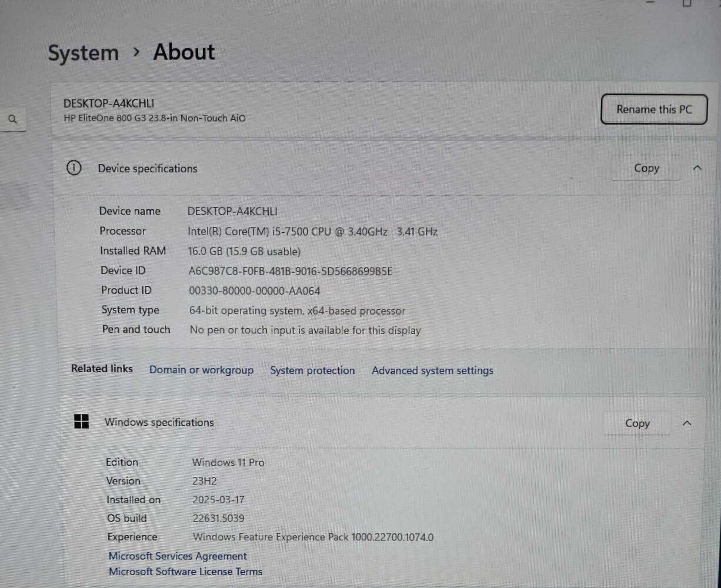Open the System protection link
The width and height of the screenshot is (721, 588).
pos(312,370)
